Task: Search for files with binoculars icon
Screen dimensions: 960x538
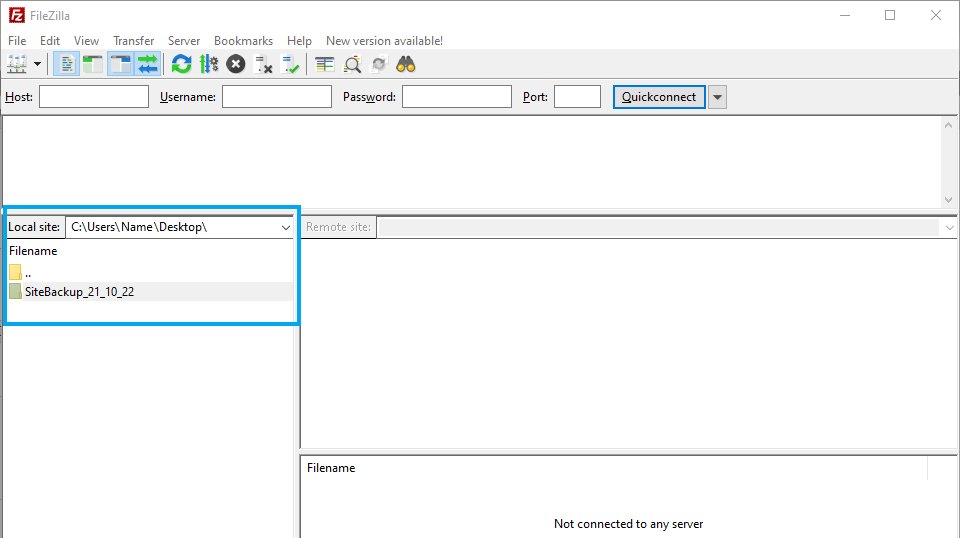Action: click(406, 64)
